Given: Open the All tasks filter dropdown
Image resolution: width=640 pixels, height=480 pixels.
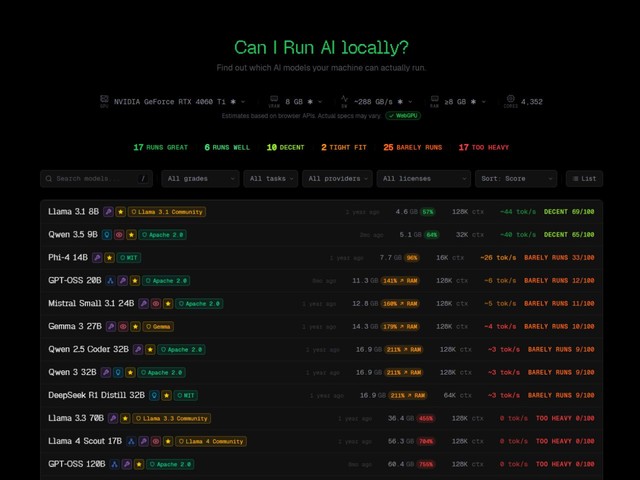Looking at the screenshot, I should [271, 179].
